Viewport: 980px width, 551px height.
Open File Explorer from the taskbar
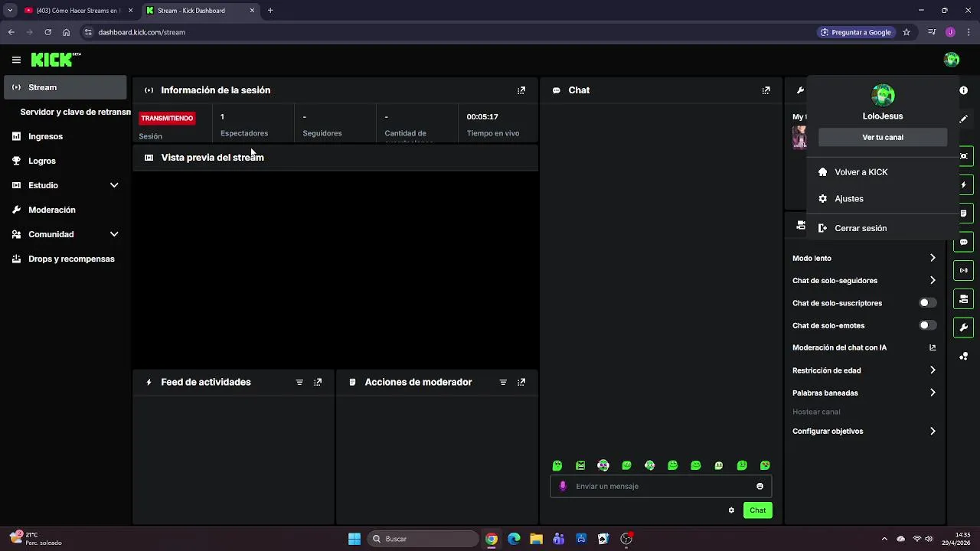coord(536,539)
